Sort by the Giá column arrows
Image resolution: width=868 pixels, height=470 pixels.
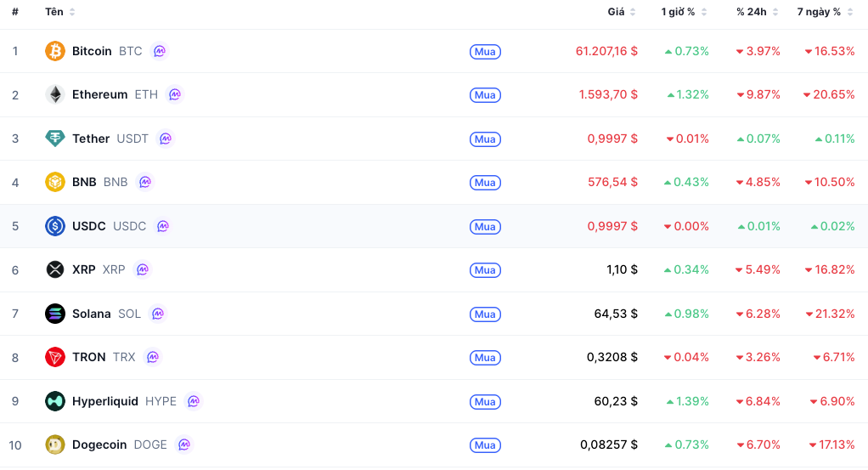pos(633,12)
